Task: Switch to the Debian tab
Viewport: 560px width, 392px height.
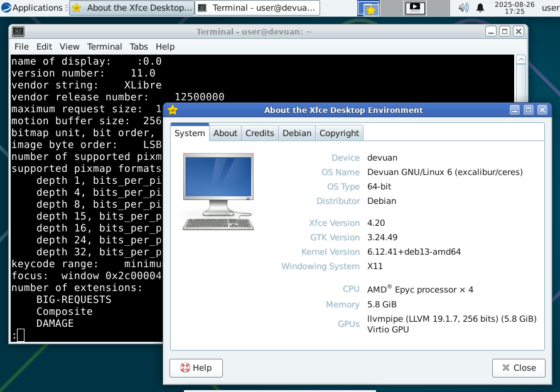Action: pyautogui.click(x=297, y=133)
